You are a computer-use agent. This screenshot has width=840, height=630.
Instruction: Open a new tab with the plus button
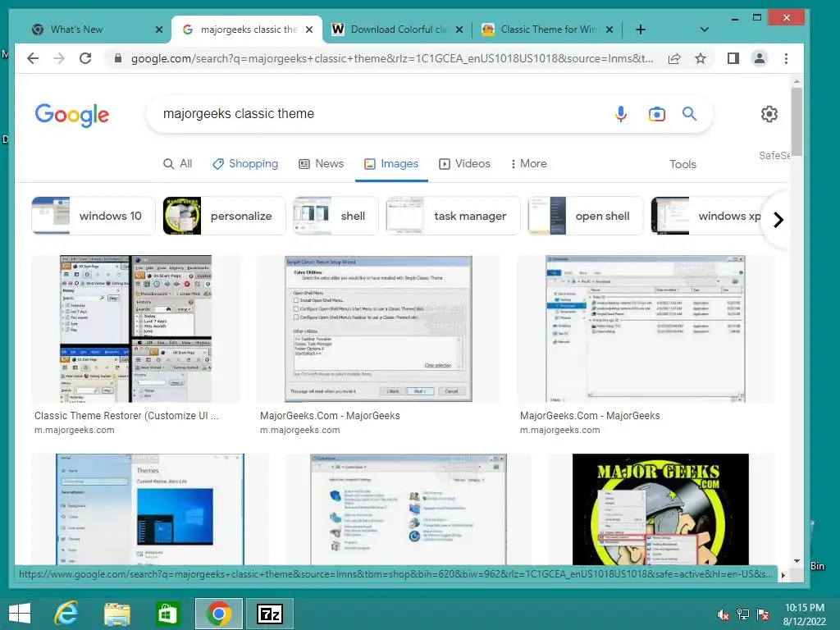click(x=640, y=30)
